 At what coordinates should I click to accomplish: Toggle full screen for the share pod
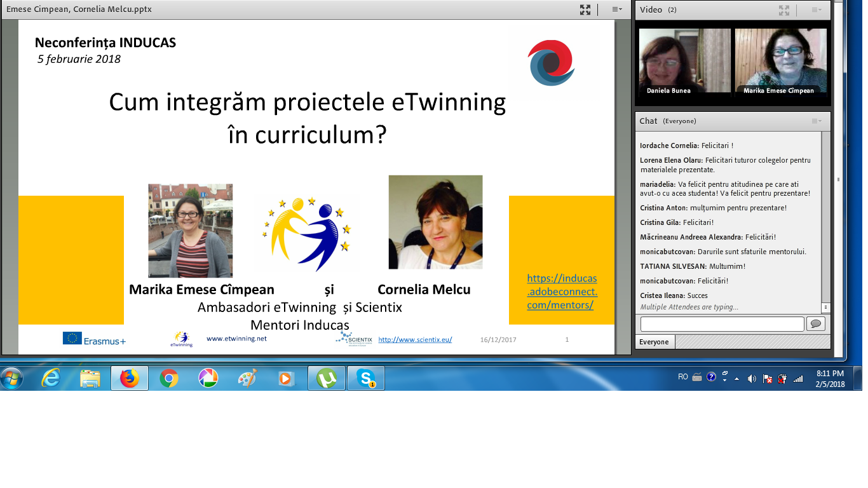click(585, 10)
